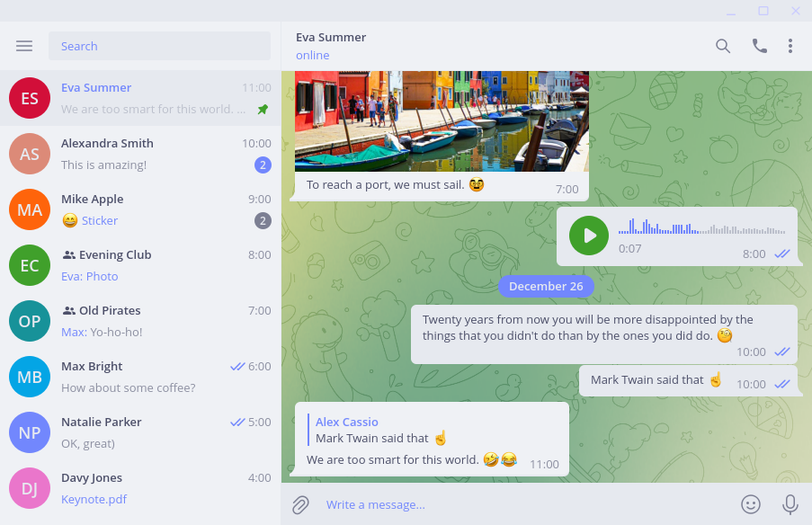Open the emoji picker

[750, 504]
